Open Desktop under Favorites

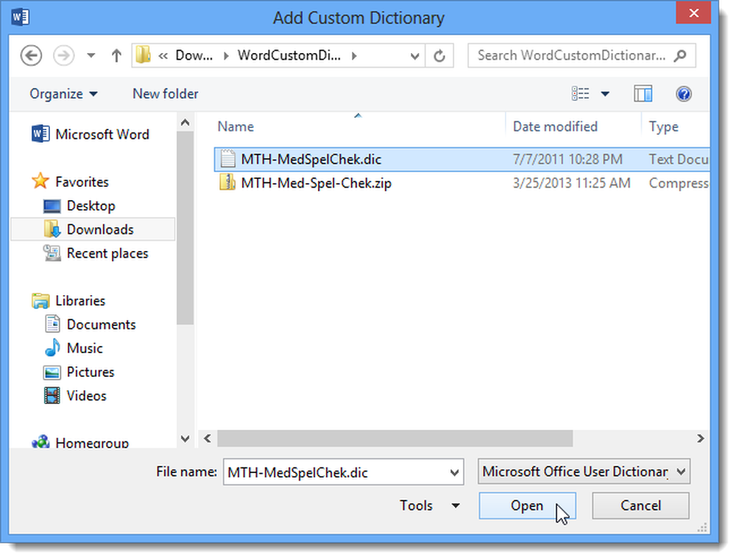point(91,205)
